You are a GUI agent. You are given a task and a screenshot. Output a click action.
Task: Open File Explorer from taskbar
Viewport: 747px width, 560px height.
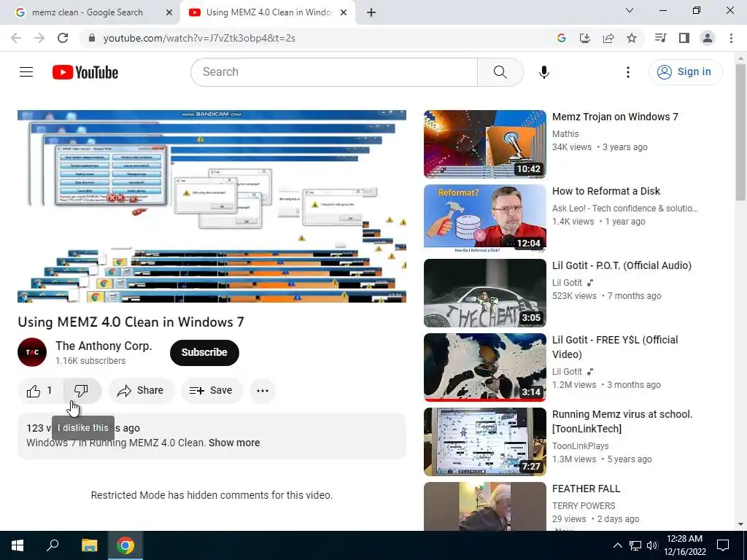tap(89, 545)
